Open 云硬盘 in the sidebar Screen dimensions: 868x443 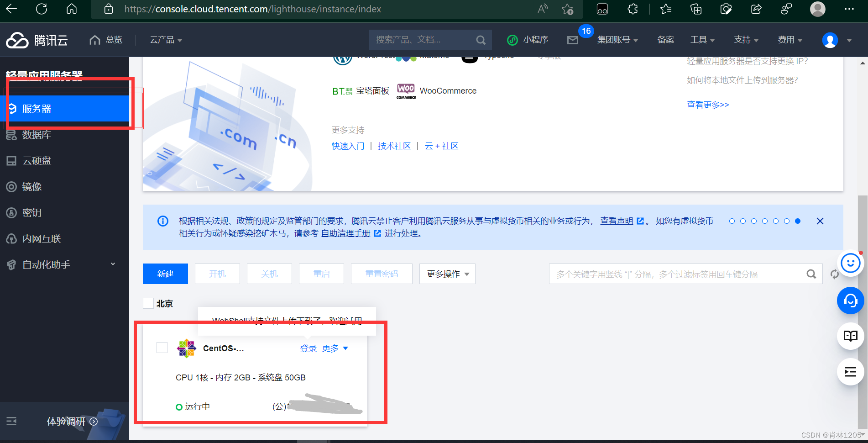64,161
